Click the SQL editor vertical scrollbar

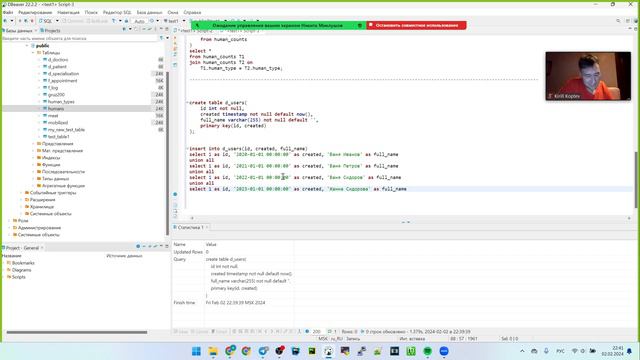point(636,179)
